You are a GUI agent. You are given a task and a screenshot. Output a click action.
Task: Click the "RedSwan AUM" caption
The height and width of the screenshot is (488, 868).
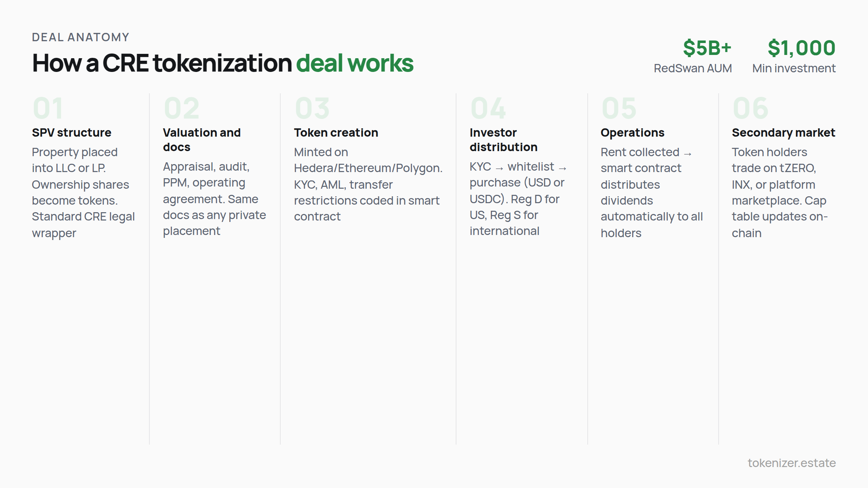point(693,68)
